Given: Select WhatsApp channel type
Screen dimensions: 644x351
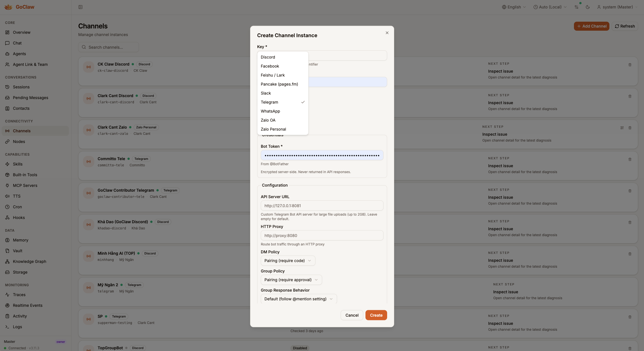Looking at the screenshot, I should tap(283, 111).
